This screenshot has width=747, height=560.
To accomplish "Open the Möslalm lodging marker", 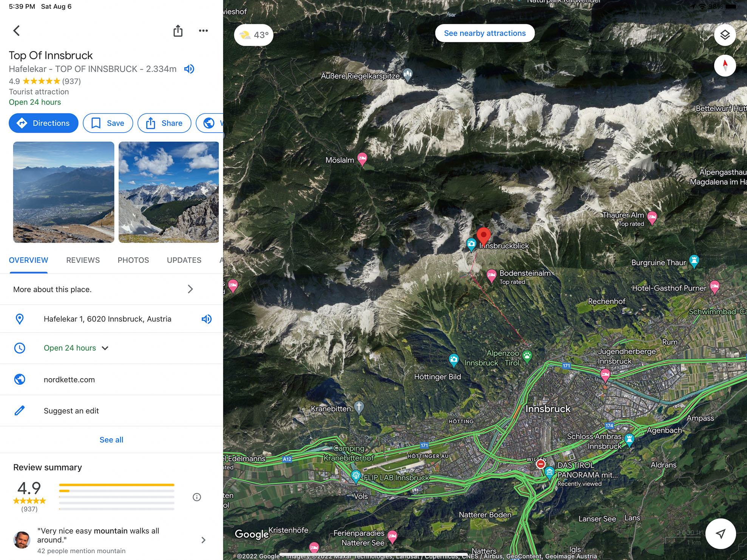I will [362, 159].
